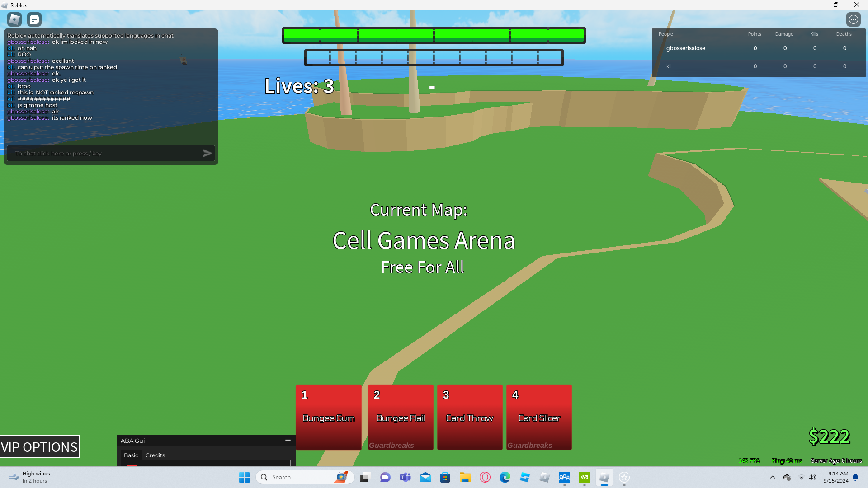Open the volume speaker tray icon
Screen dimensions: 868x488
click(x=812, y=477)
